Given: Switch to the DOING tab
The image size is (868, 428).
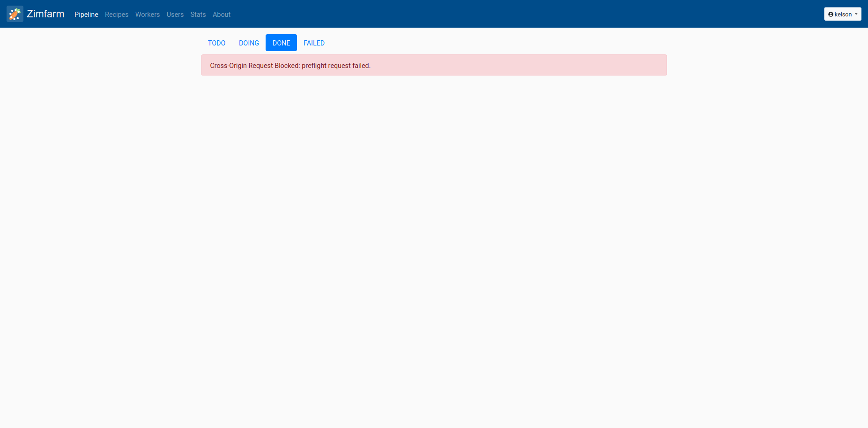Looking at the screenshot, I should 248,43.
